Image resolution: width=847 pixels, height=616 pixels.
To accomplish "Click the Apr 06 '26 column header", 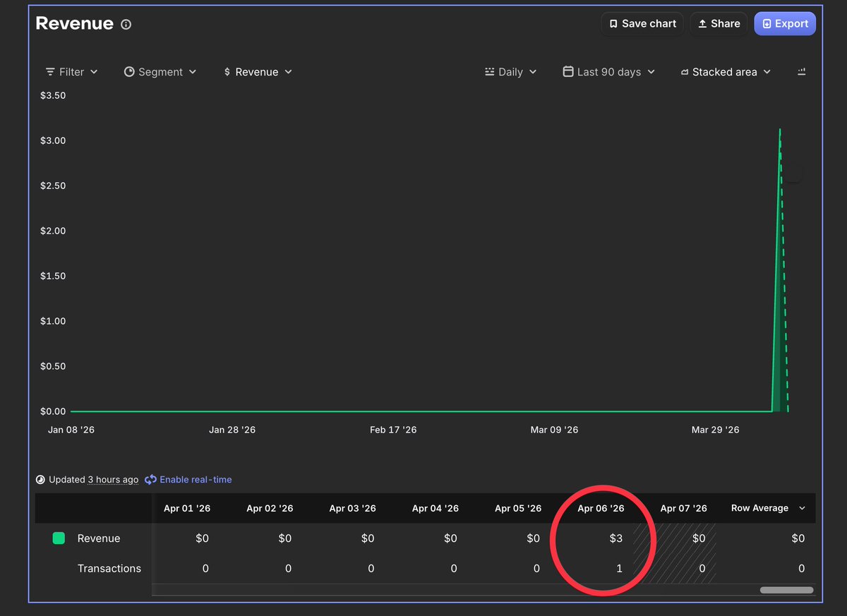I will (601, 508).
